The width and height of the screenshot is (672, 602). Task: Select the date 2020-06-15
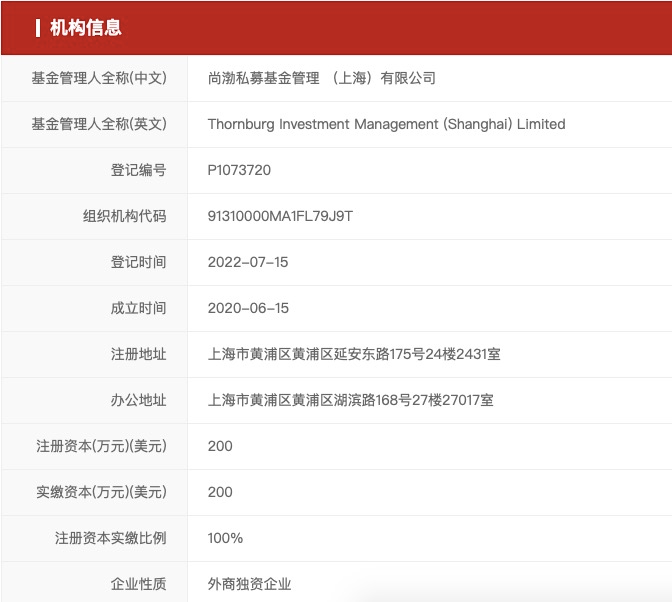[x=248, y=308]
